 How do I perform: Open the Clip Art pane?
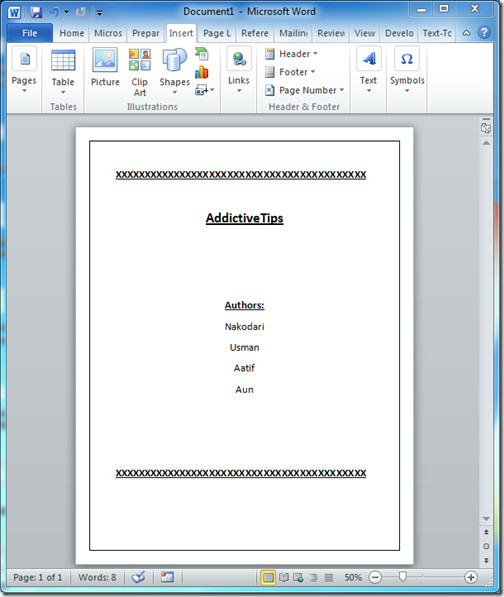(x=139, y=72)
